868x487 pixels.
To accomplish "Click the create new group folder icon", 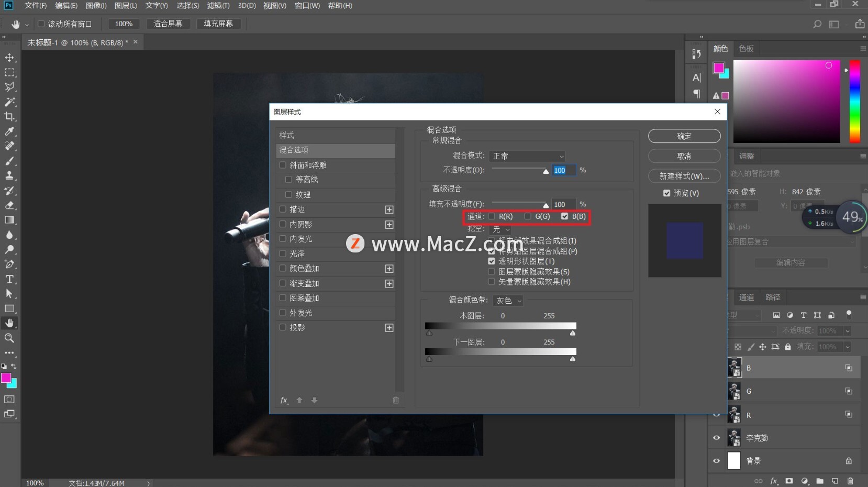I will click(x=820, y=481).
